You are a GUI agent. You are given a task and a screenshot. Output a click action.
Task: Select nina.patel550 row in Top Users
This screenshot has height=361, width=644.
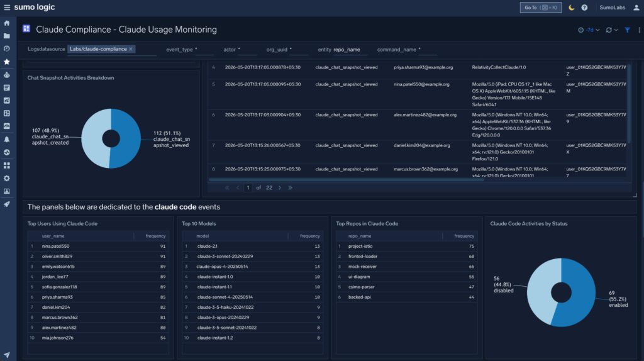click(98, 246)
